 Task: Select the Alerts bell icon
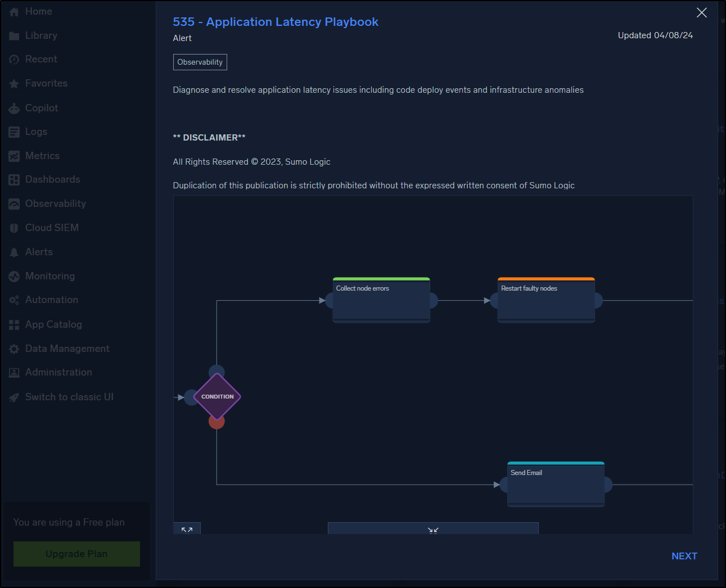click(x=14, y=252)
